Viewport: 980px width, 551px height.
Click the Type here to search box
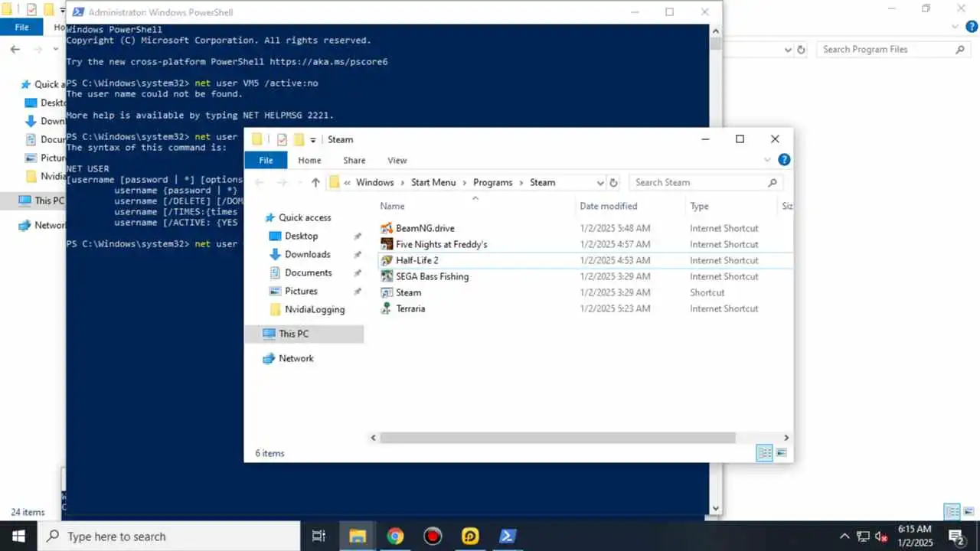tap(168, 536)
